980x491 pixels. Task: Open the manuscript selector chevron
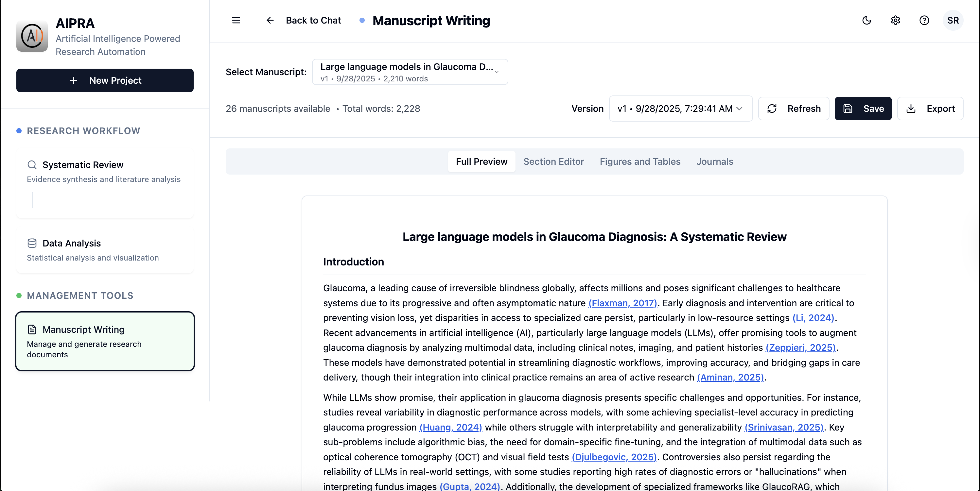pyautogui.click(x=497, y=72)
